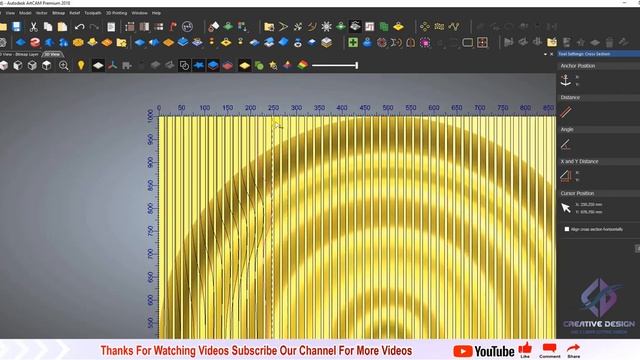Select the highlighted cross section tool icon
Viewport: 640px width, 360px height.
tap(355, 27)
